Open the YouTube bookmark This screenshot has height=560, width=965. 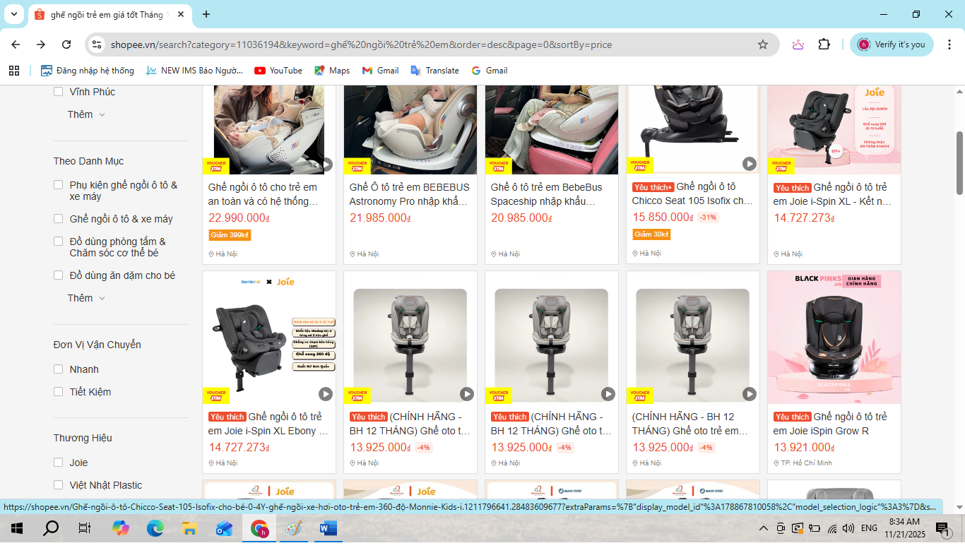pyautogui.click(x=278, y=71)
